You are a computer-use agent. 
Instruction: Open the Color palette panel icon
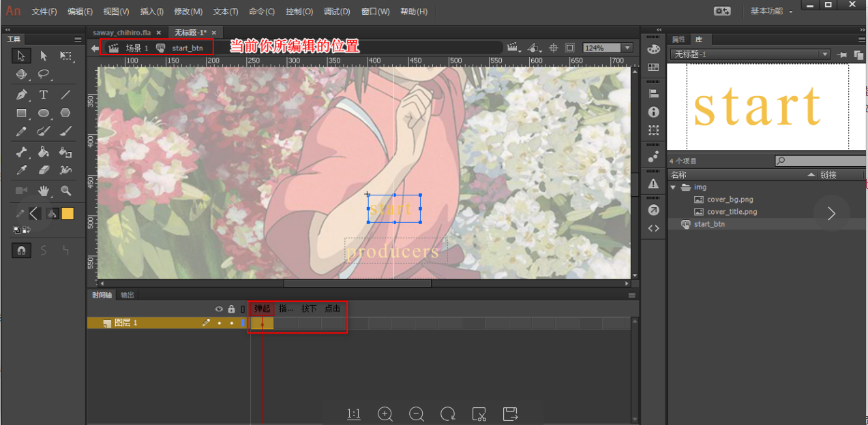653,50
